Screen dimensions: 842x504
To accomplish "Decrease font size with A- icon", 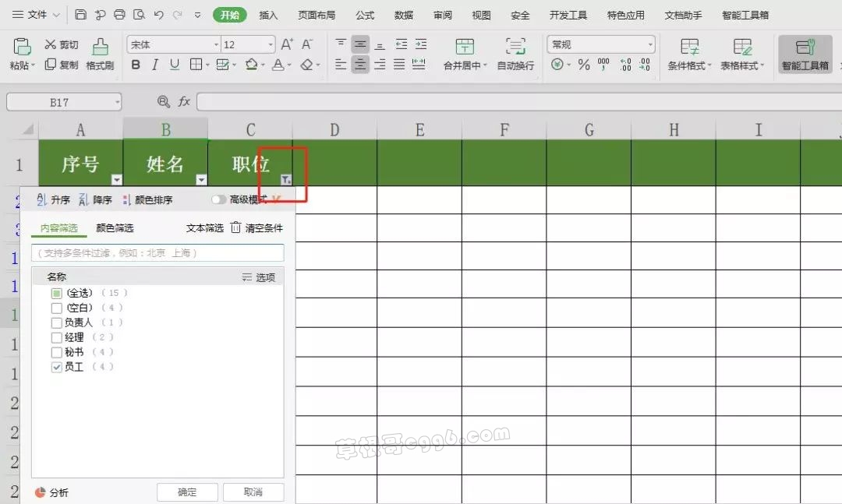I will 306,44.
